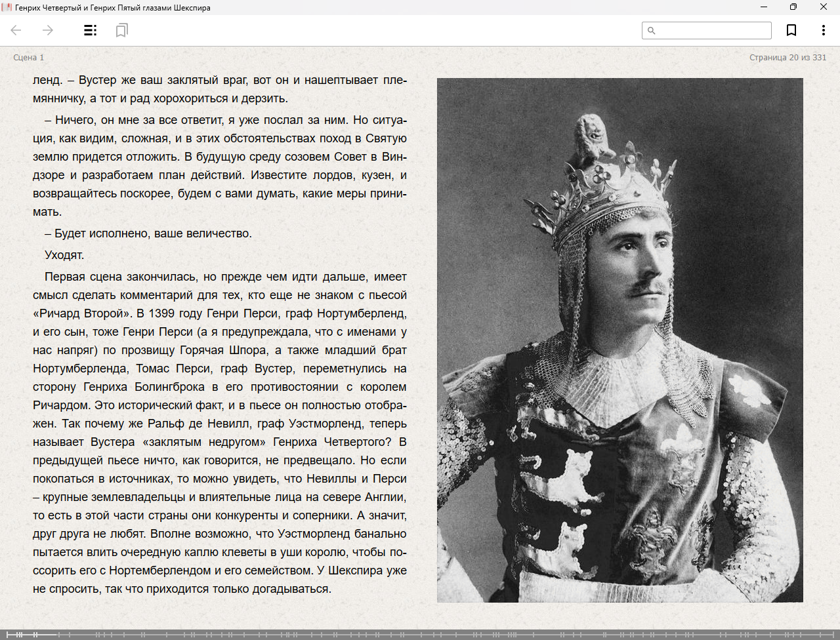Open the three-dot options menu
Image resolution: width=840 pixels, height=640 pixels.
(x=823, y=30)
